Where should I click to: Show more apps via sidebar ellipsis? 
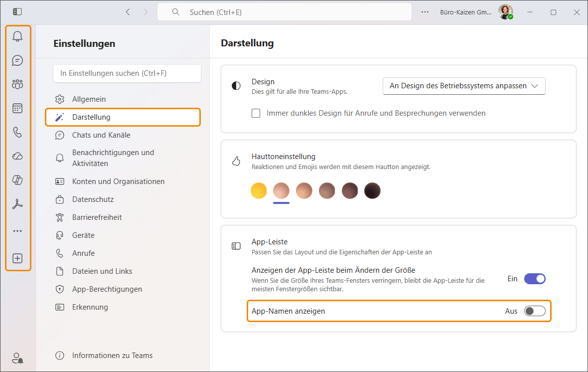tap(17, 231)
